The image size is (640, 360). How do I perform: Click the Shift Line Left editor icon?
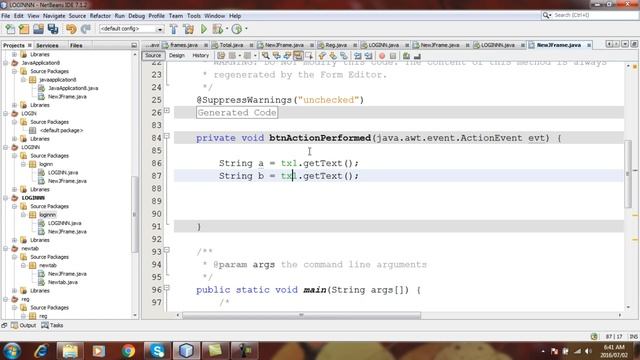tap(358, 56)
